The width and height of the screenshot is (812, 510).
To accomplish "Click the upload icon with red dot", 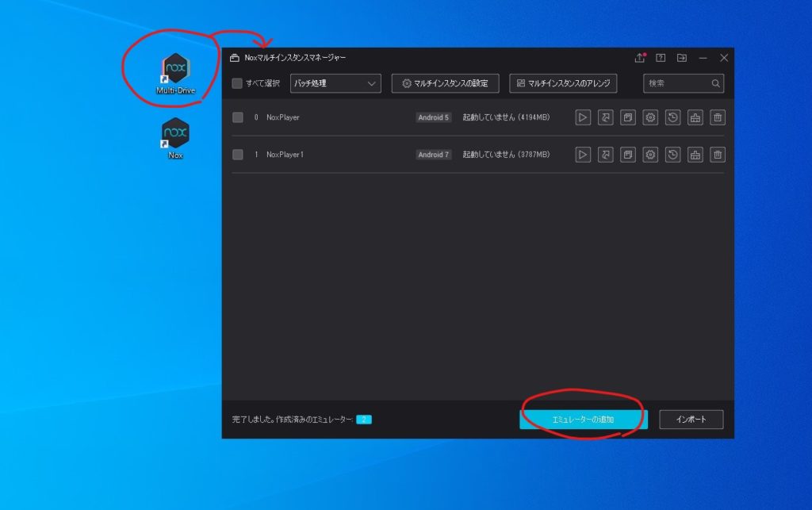I will click(640, 58).
